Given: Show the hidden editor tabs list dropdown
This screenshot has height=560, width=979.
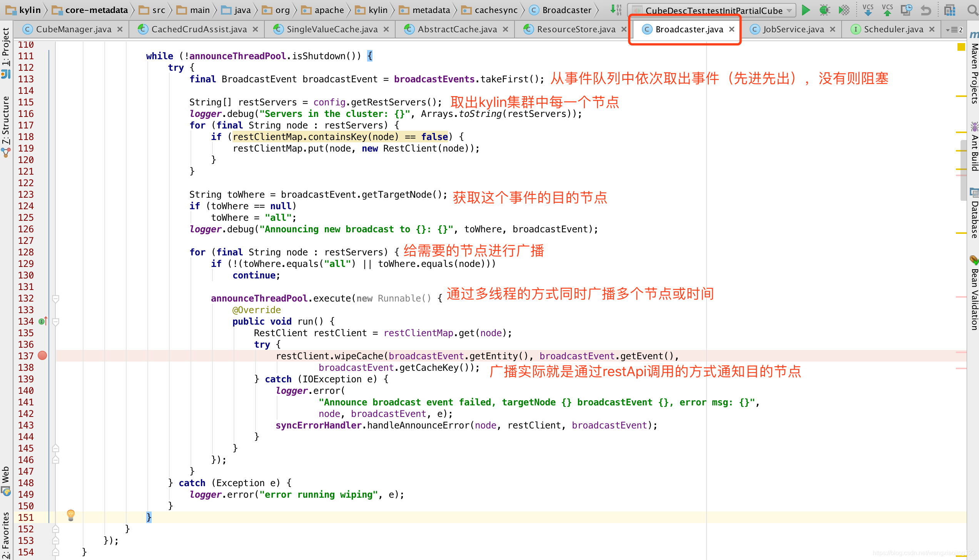Looking at the screenshot, I should click(954, 30).
